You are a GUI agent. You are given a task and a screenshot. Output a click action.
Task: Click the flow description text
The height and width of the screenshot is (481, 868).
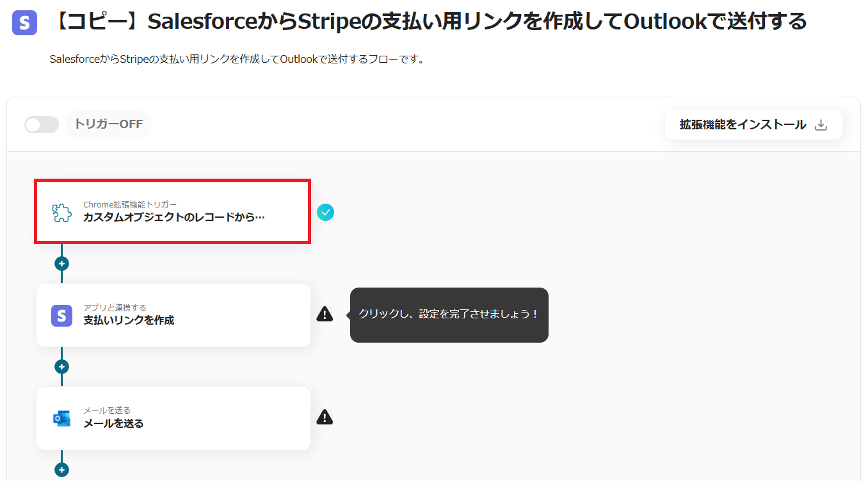(237, 60)
